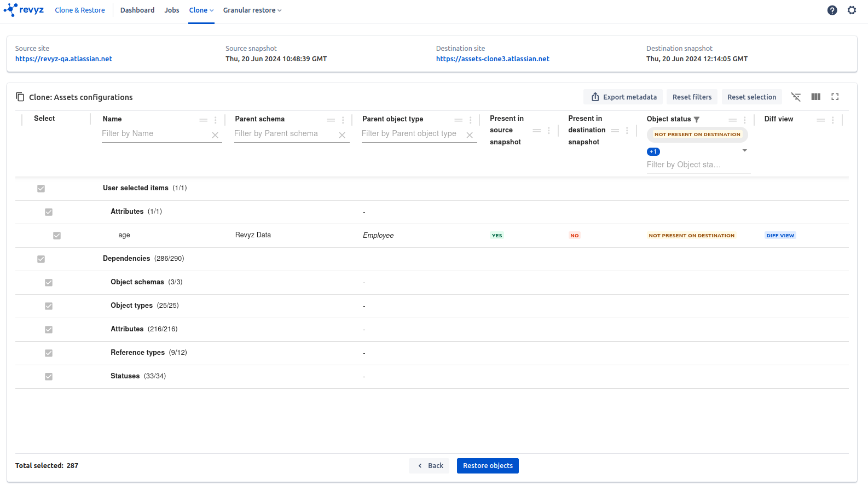Clear the Name filter with X icon

tap(215, 135)
